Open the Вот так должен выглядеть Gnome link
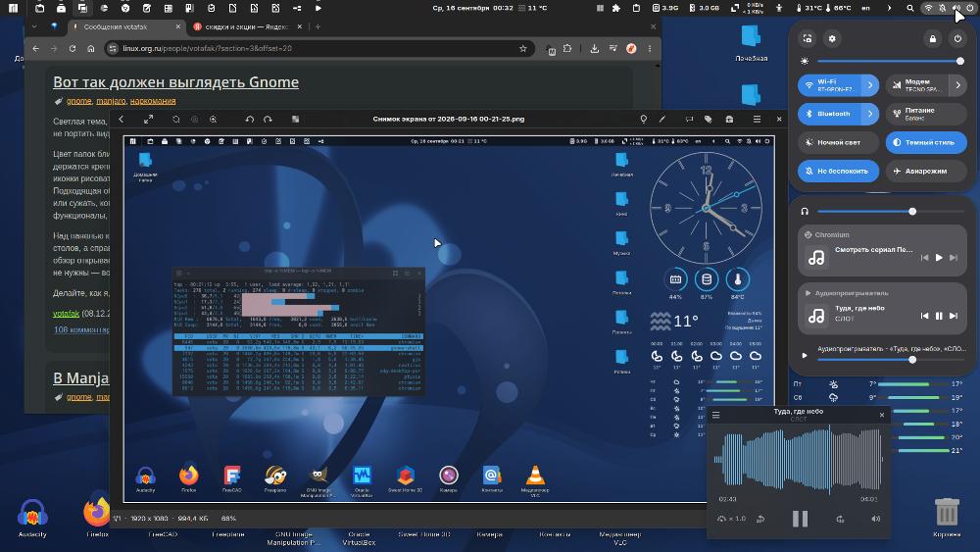The height and width of the screenshot is (552, 980). 175,82
